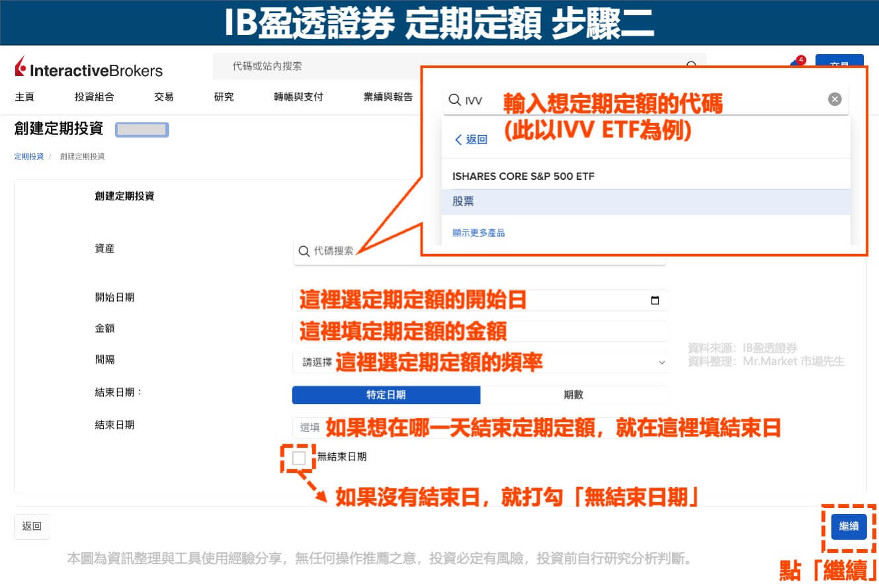Viewport: 879px width, 588px height.
Task: Click the top 代碼或站內搜索 search box
Action: [460, 66]
